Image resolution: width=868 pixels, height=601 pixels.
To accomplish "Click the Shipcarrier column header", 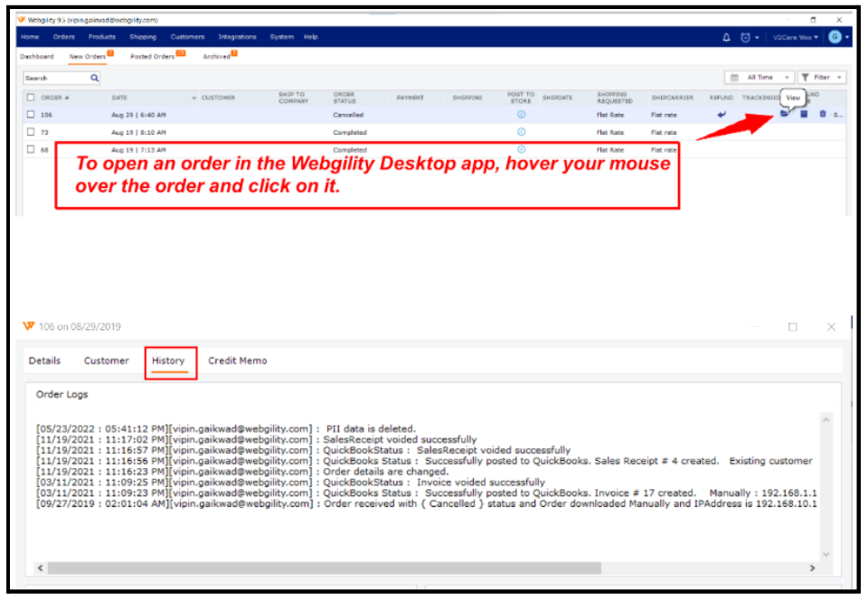I will pyautogui.click(x=672, y=98).
